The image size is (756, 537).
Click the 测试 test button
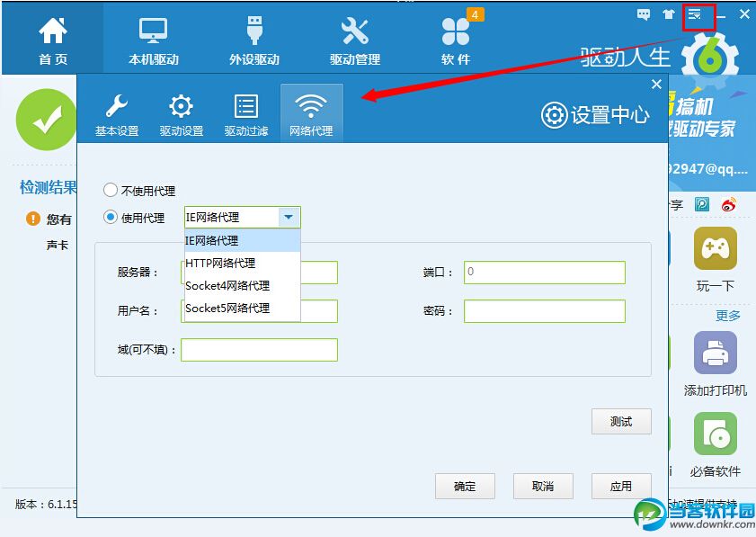621,422
